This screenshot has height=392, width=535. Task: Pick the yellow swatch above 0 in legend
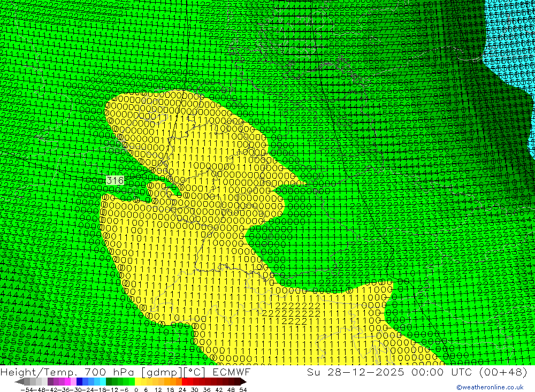click(x=138, y=382)
